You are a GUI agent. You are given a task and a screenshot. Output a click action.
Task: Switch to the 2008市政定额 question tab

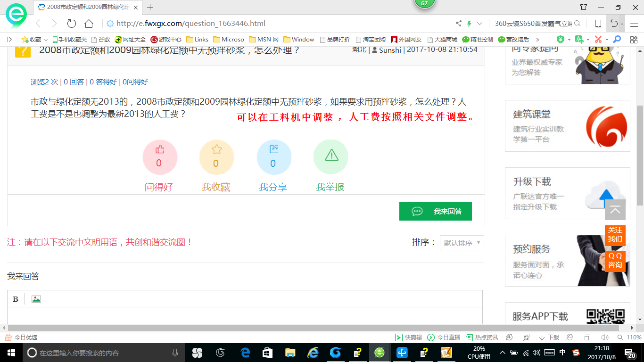pos(88,7)
